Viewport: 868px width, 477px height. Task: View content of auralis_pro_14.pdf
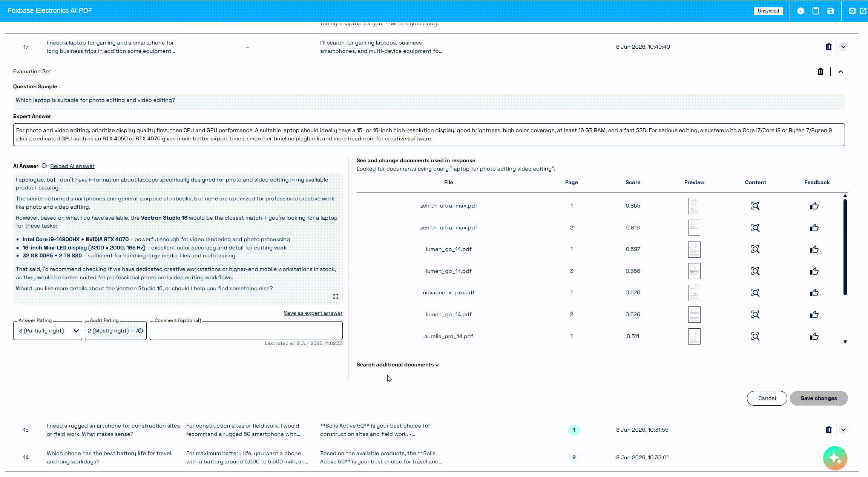pyautogui.click(x=755, y=336)
